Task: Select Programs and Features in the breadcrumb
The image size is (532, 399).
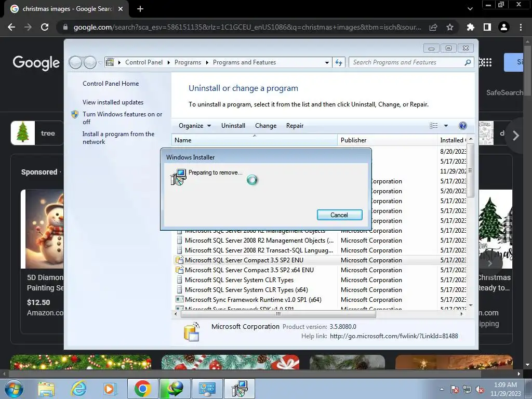Action: [x=244, y=62]
